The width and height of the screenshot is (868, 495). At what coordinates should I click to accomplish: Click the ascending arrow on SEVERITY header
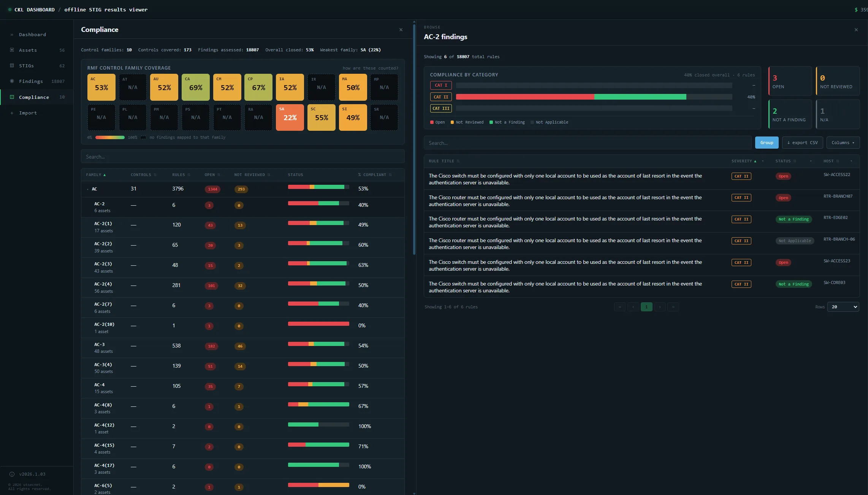(x=755, y=161)
